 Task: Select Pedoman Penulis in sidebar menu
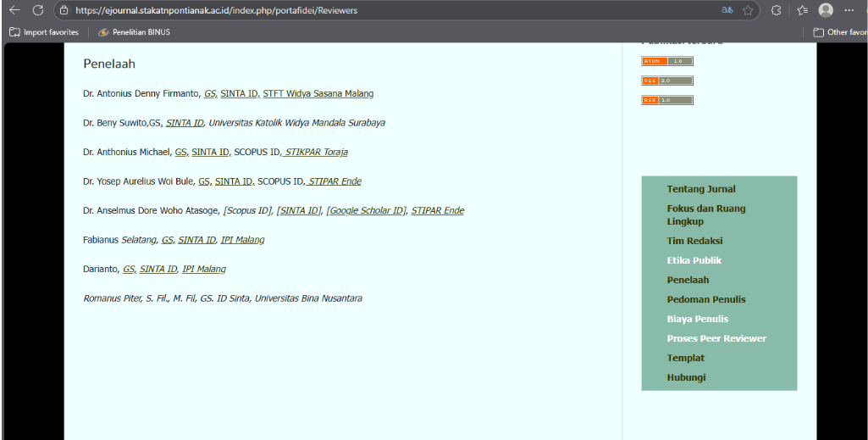[705, 299]
